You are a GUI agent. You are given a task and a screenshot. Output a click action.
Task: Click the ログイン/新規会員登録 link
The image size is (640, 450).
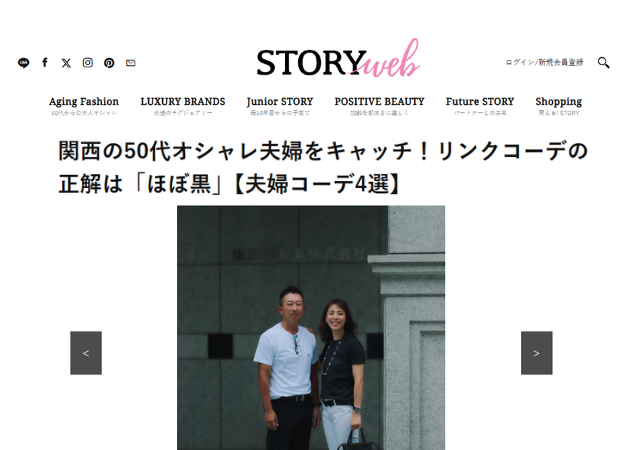(x=544, y=62)
